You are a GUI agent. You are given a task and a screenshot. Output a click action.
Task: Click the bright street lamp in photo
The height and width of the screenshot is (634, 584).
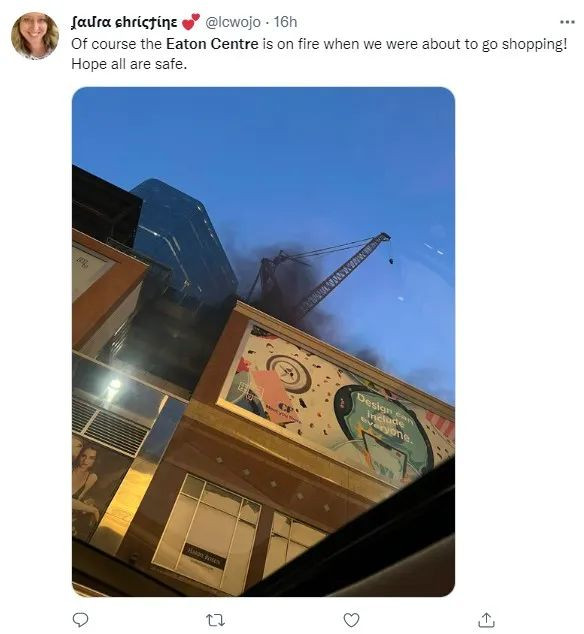pyautogui.click(x=114, y=384)
